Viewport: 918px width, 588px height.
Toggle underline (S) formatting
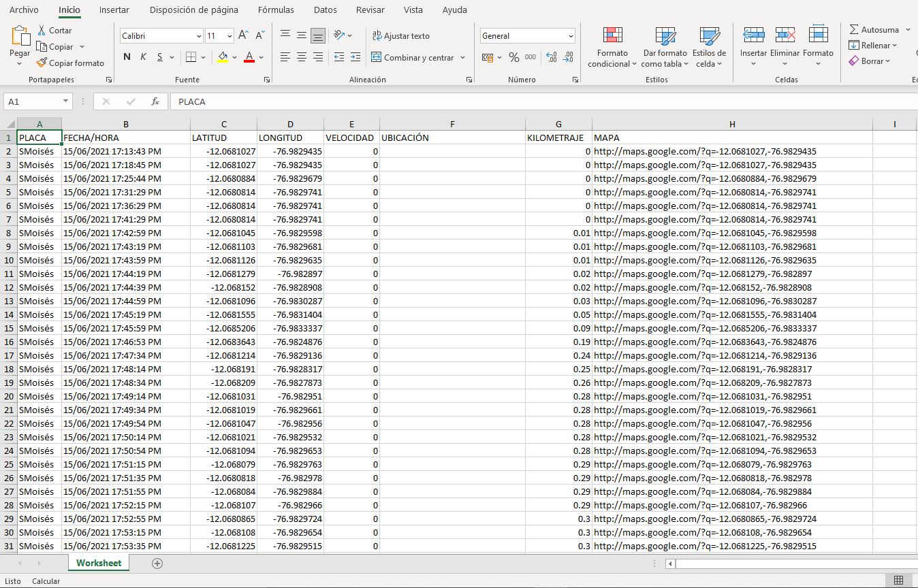(x=160, y=57)
